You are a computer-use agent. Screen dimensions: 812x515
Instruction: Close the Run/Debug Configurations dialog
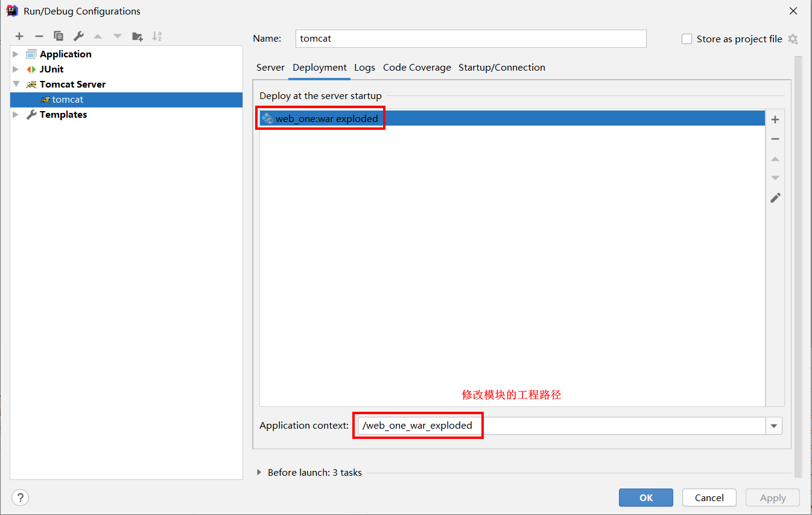[x=792, y=11]
